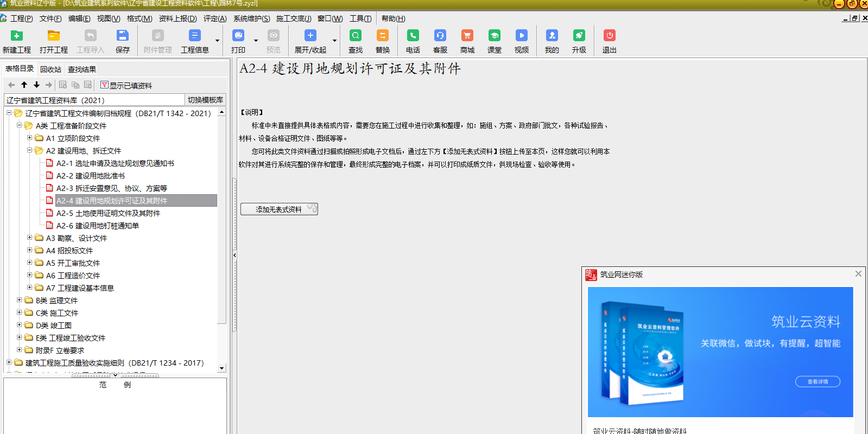Move item up with up arrow
The image size is (868, 434).
24,85
